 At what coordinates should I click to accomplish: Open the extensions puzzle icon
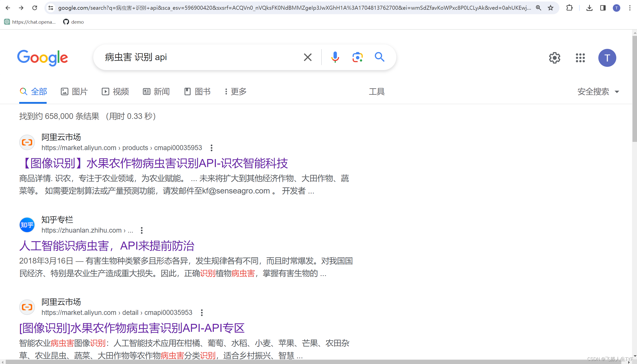tap(569, 8)
